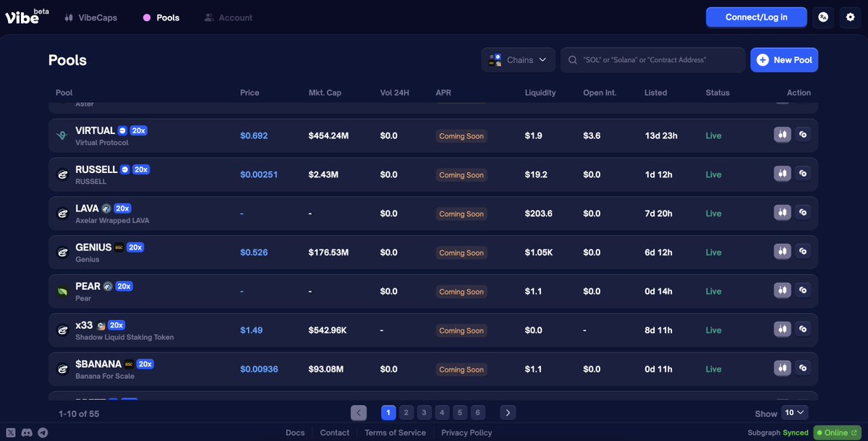Open the candlestick trade icon for VIRTUAL
This screenshot has height=441, width=868.
[x=782, y=135]
